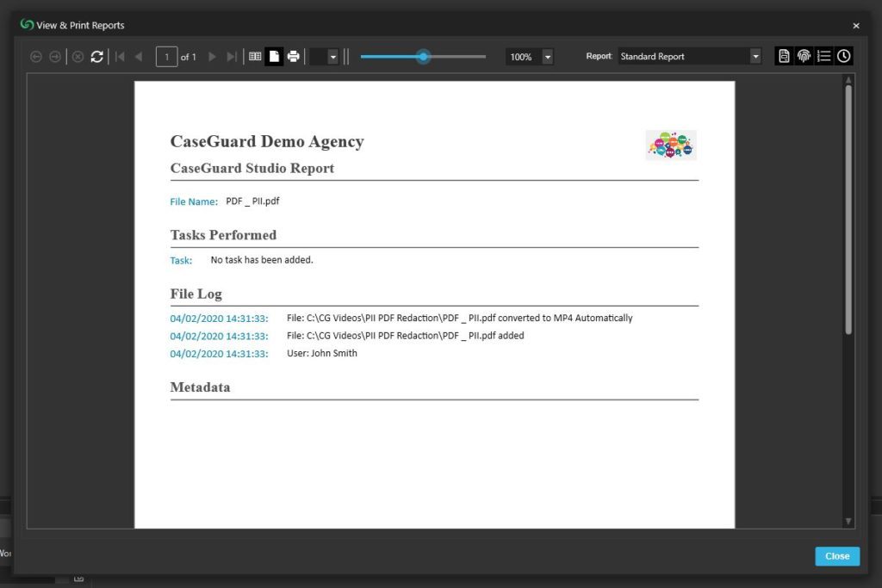This screenshot has width=882, height=588.
Task: Select the single page layout icon
Action: pos(274,56)
